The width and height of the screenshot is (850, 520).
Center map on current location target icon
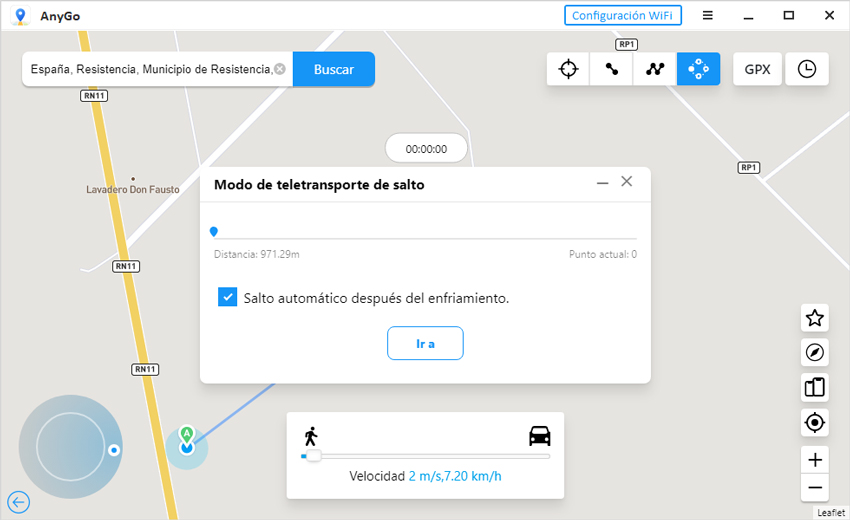coord(815,423)
